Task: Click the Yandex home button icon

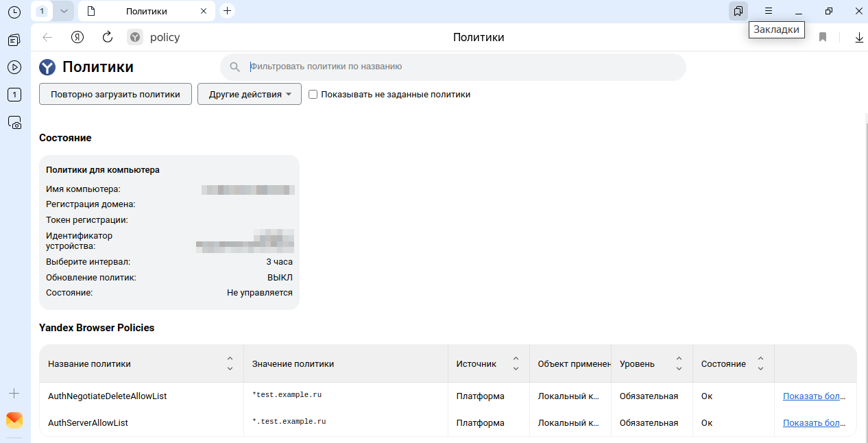Action: tap(77, 37)
